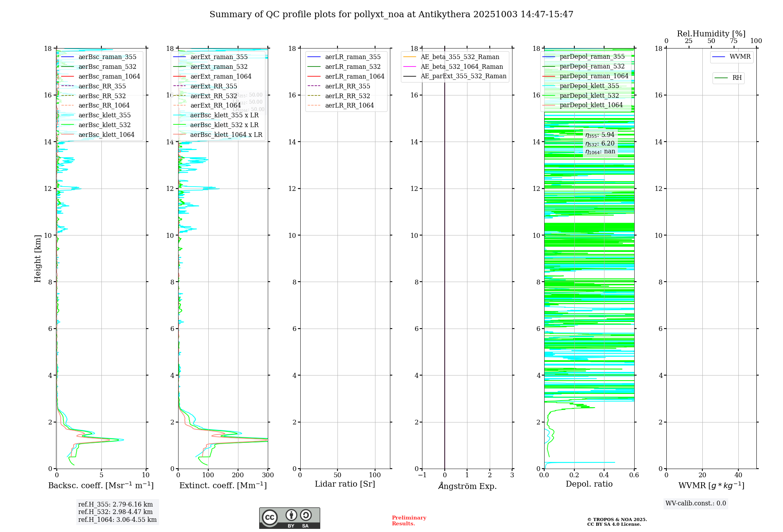Click the Rel.Humidity [%] top axis label
The image size is (783, 532).
click(711, 34)
